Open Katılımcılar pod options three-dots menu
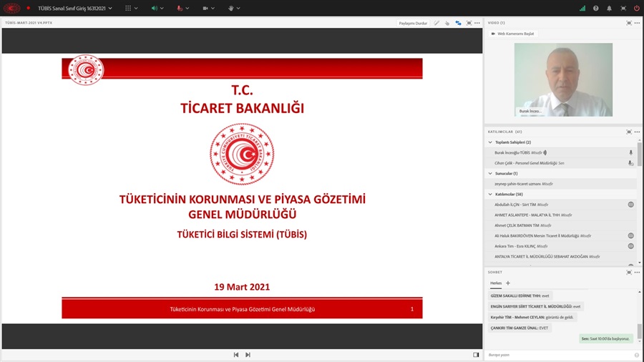 [637, 132]
